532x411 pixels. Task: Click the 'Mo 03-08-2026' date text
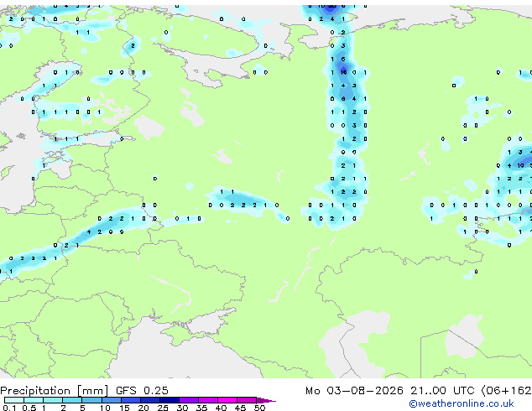tap(354, 391)
